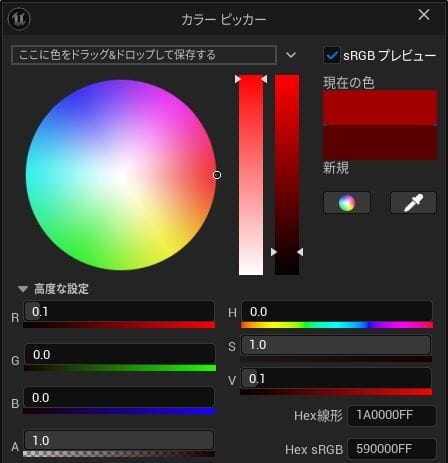The image size is (448, 463).
Task: Click the A alpha value field
Action: [119, 440]
